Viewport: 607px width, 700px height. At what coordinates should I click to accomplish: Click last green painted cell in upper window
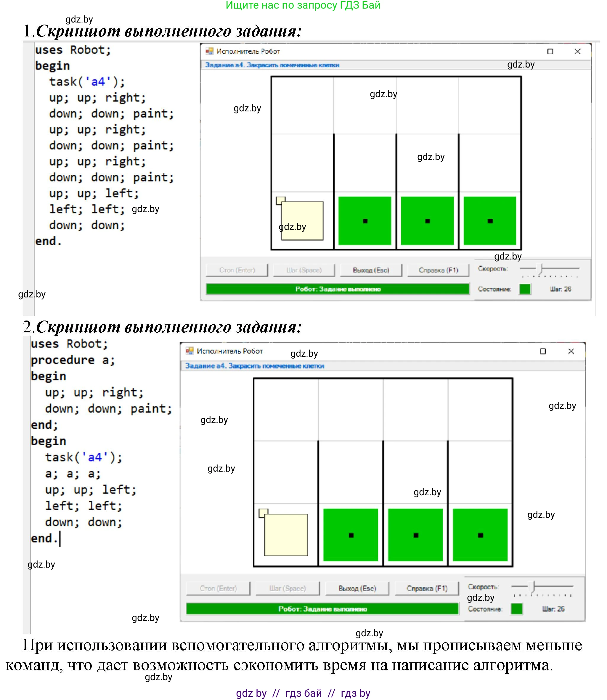490,221
